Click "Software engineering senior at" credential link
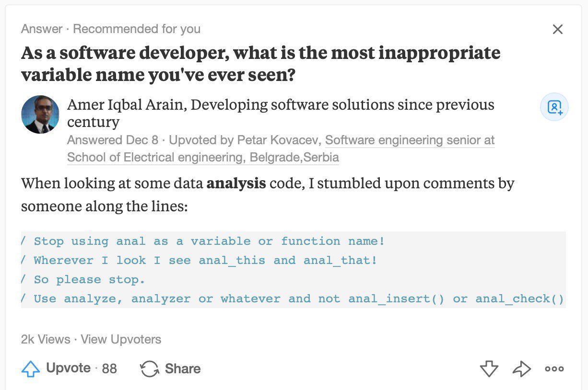 click(x=410, y=140)
